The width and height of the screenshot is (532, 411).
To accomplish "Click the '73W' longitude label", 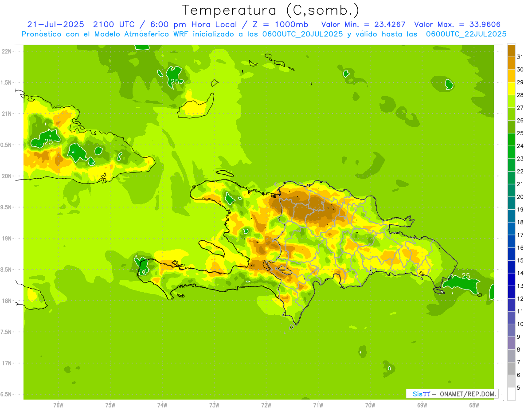I will [214, 405].
